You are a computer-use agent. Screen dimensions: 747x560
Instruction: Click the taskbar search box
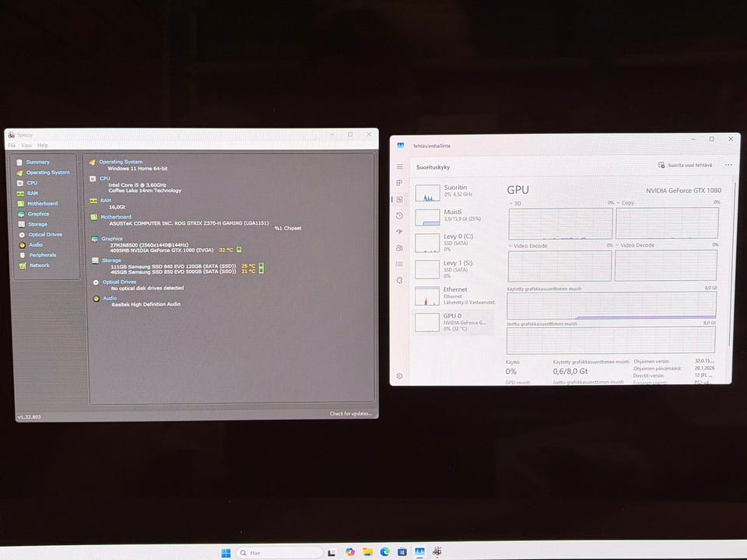click(279, 553)
